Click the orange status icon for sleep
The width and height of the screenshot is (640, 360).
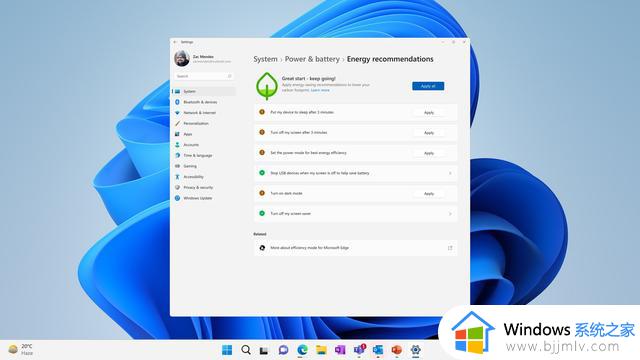(262, 112)
